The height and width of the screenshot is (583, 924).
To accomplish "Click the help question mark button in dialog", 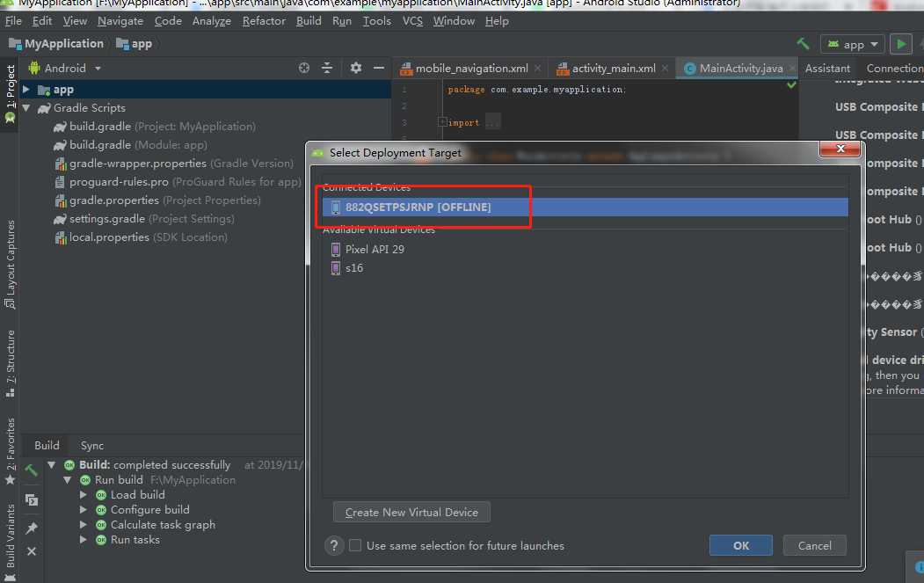I will click(x=333, y=546).
